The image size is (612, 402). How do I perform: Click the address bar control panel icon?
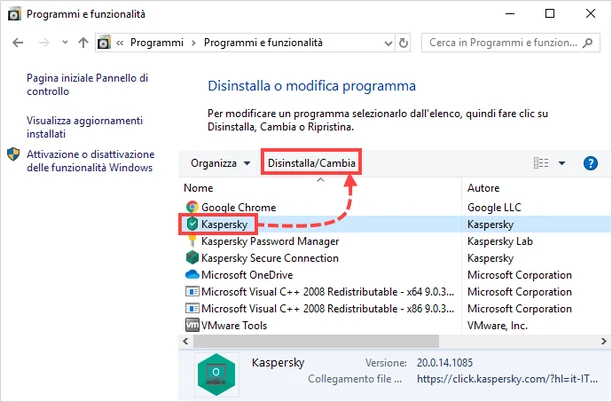(x=104, y=43)
